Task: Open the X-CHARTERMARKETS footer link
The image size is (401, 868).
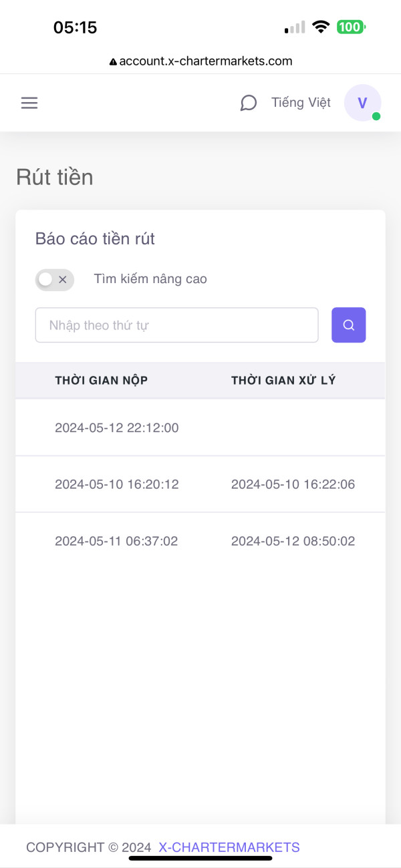Action: click(229, 848)
